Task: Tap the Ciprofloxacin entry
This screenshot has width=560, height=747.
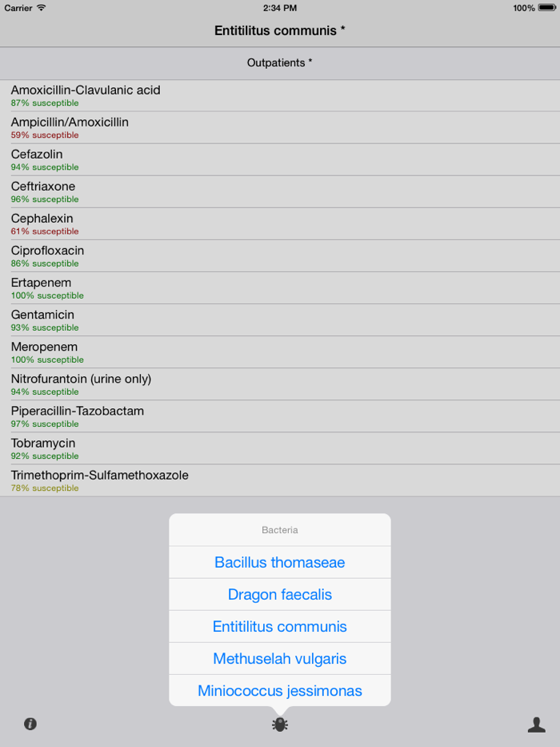Action: pos(280,256)
